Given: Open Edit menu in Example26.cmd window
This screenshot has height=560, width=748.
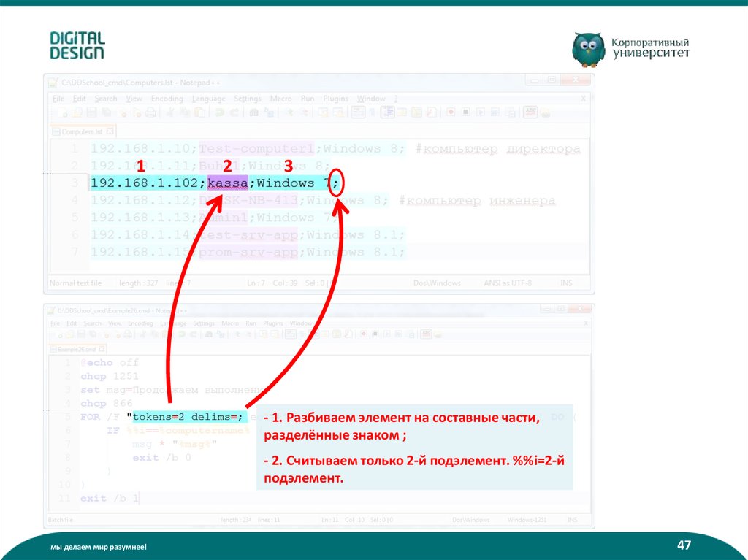Looking at the screenshot, I should tap(72, 323).
